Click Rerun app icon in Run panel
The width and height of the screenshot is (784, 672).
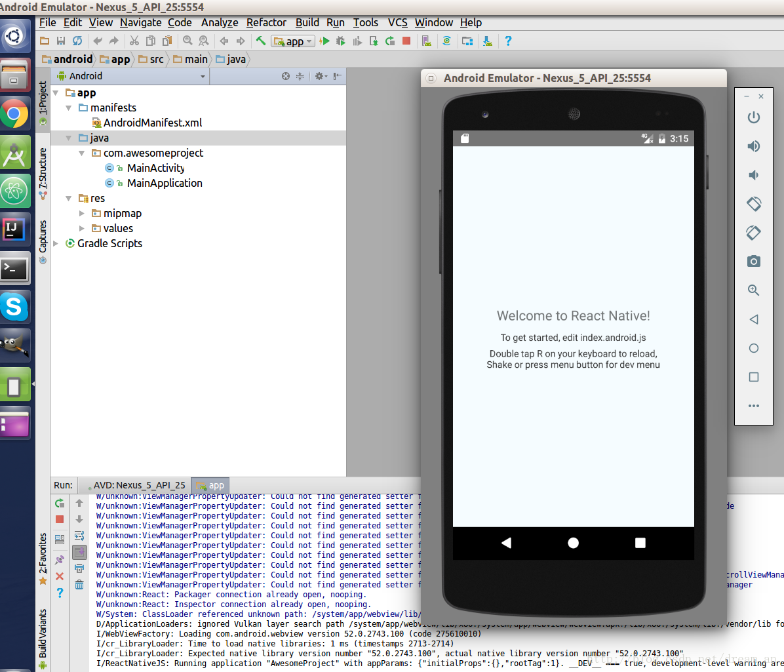click(60, 503)
